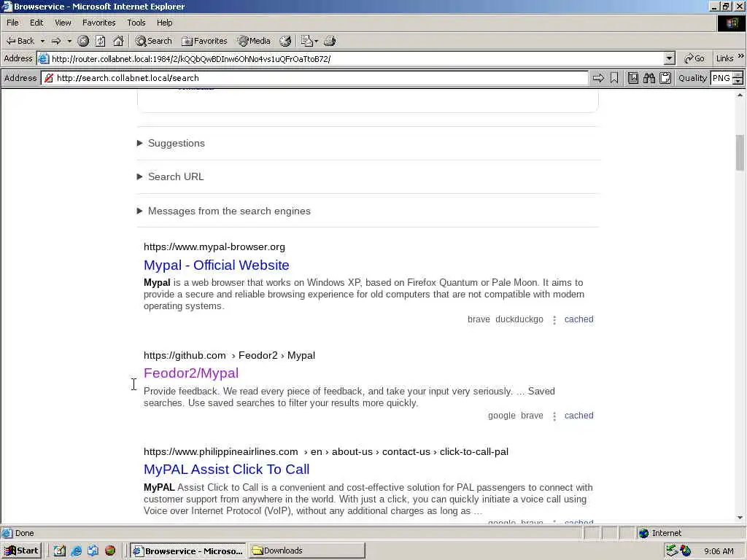Click the History icon in the toolbar

tap(285, 41)
